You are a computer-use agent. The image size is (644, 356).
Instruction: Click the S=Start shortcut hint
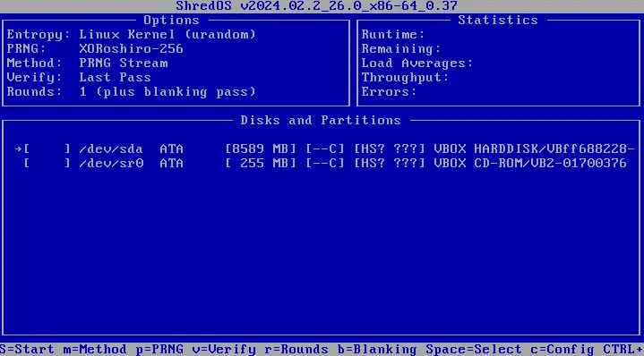(27, 350)
